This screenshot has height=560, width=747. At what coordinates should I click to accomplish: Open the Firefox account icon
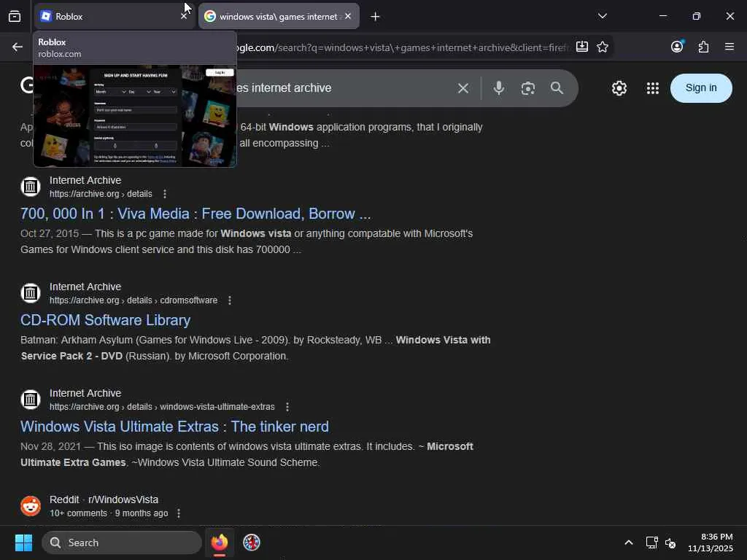[x=677, y=47]
